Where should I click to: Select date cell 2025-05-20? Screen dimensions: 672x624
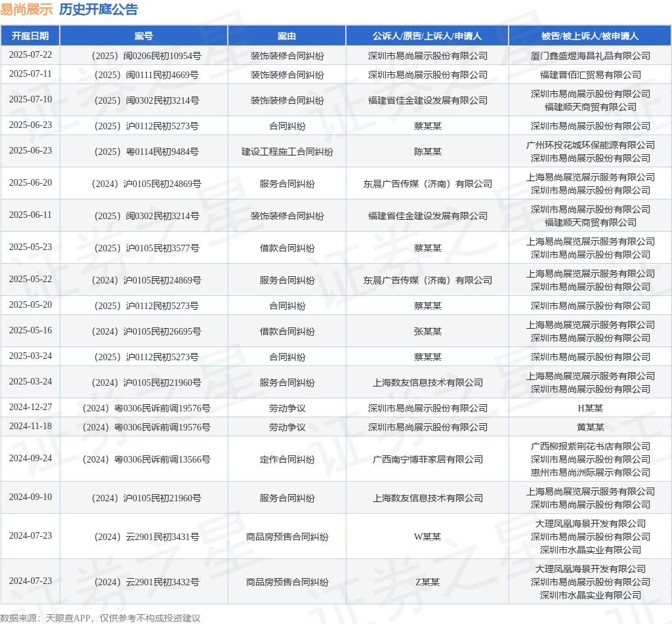pos(30,304)
